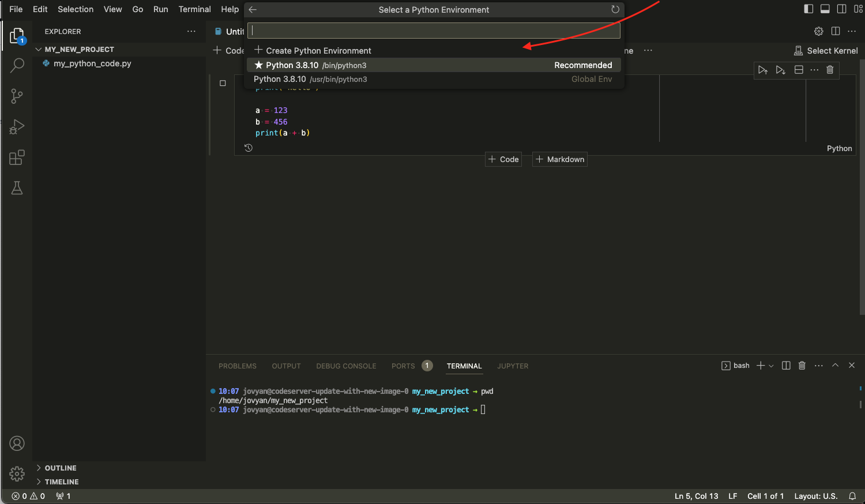The height and width of the screenshot is (504, 865).
Task: Click Ln 5, Col 13 status item
Action: pyautogui.click(x=697, y=496)
